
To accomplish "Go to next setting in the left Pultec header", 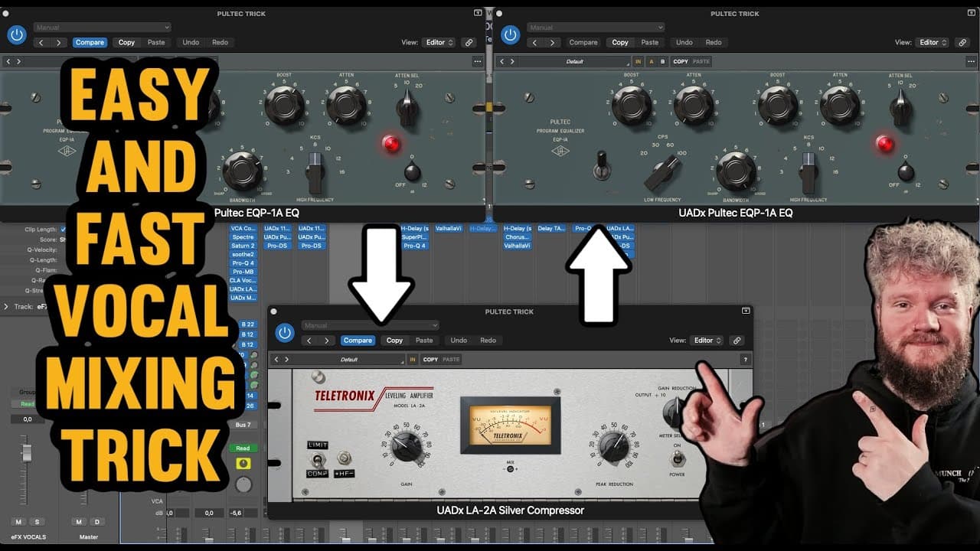I will pyautogui.click(x=58, y=43).
